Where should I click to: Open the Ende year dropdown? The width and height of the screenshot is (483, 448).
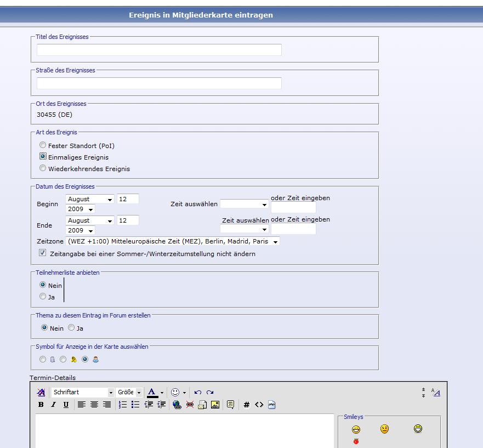81,230
